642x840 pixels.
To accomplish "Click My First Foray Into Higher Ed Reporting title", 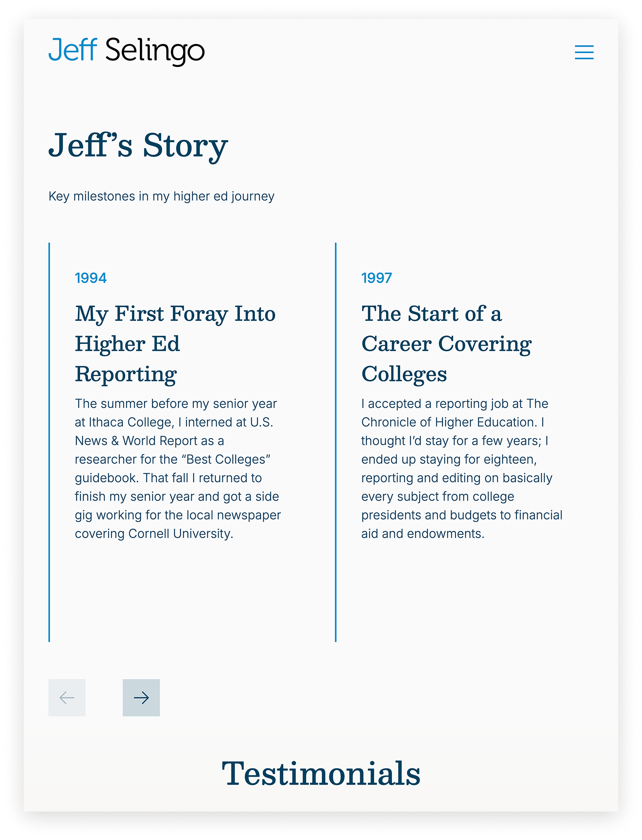I will pyautogui.click(x=175, y=343).
